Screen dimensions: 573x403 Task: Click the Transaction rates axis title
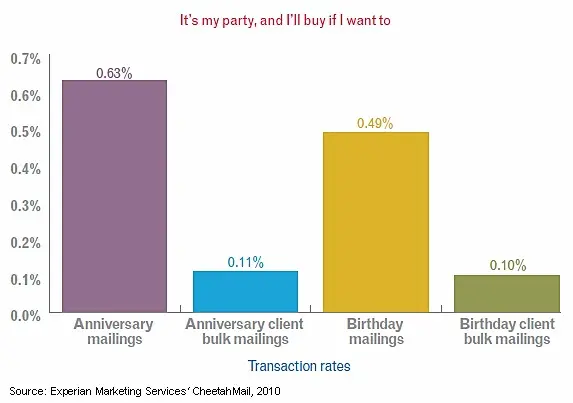299,366
